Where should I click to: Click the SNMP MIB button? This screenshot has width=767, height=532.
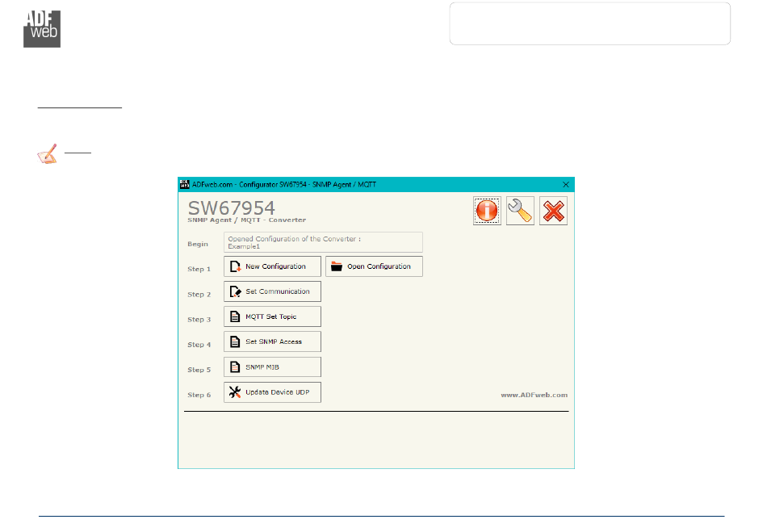click(x=272, y=367)
